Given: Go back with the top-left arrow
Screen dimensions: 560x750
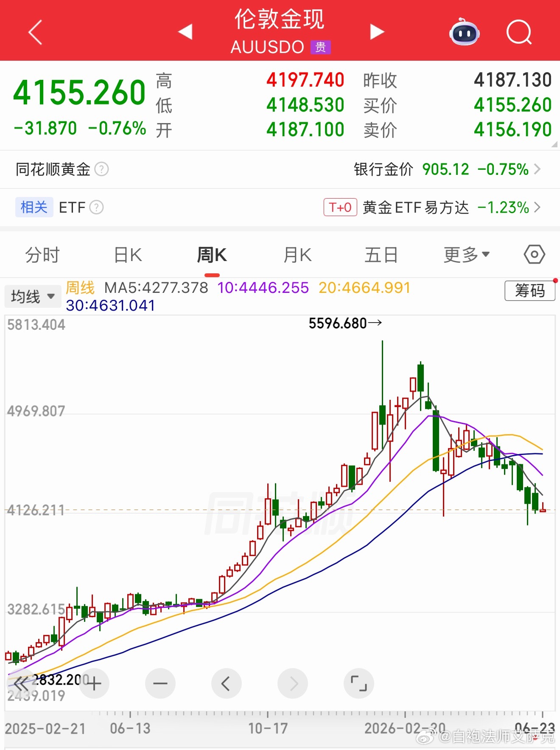Looking at the screenshot, I should pos(36,32).
